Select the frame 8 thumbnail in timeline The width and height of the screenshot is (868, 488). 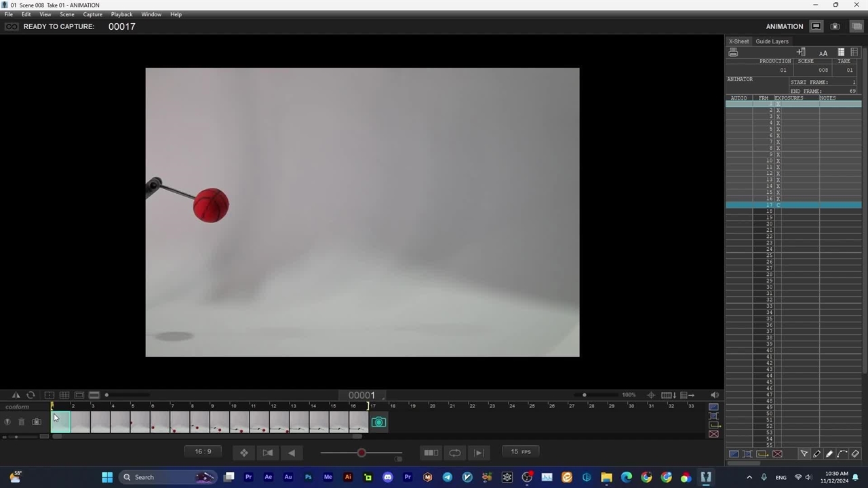[x=199, y=422]
